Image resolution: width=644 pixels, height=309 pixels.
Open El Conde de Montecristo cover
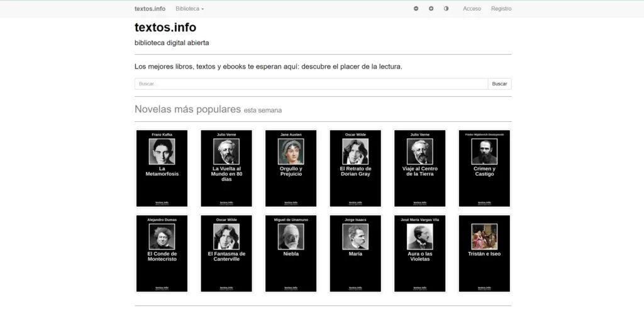tap(162, 254)
